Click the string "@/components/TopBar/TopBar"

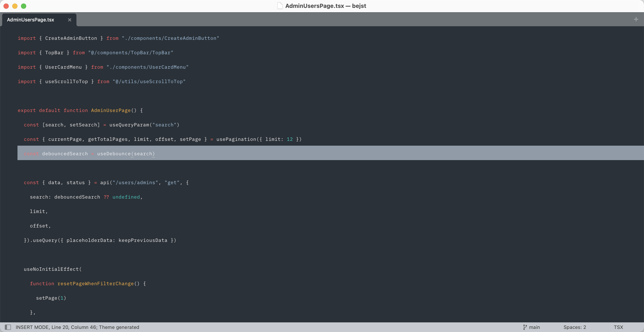130,53
